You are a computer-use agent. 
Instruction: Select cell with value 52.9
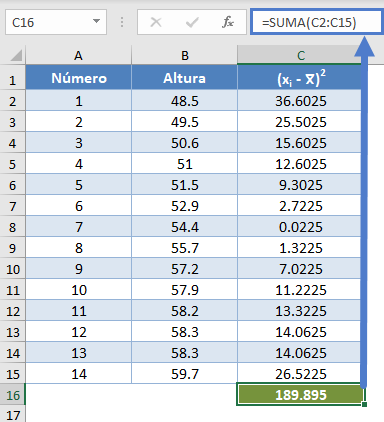[x=185, y=206]
